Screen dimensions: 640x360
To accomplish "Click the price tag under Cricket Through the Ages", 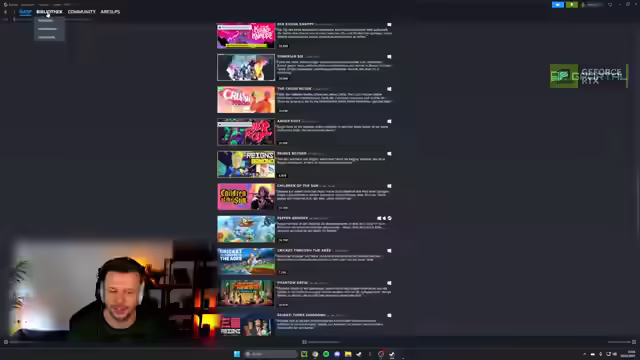I will (x=282, y=272).
